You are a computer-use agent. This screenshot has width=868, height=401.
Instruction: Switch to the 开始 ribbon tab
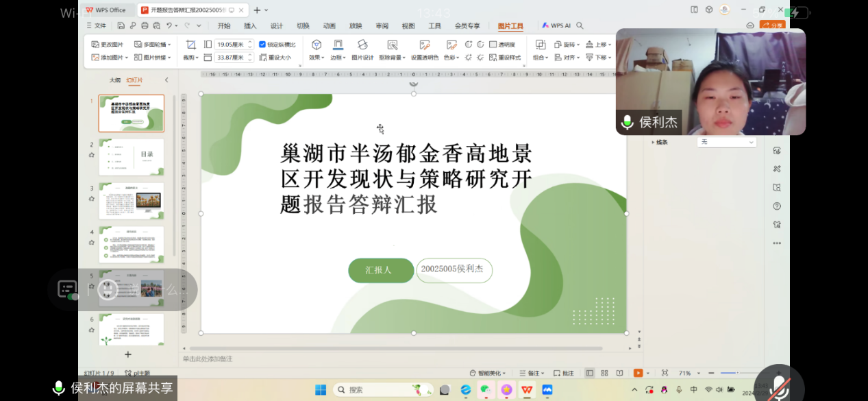click(x=224, y=26)
